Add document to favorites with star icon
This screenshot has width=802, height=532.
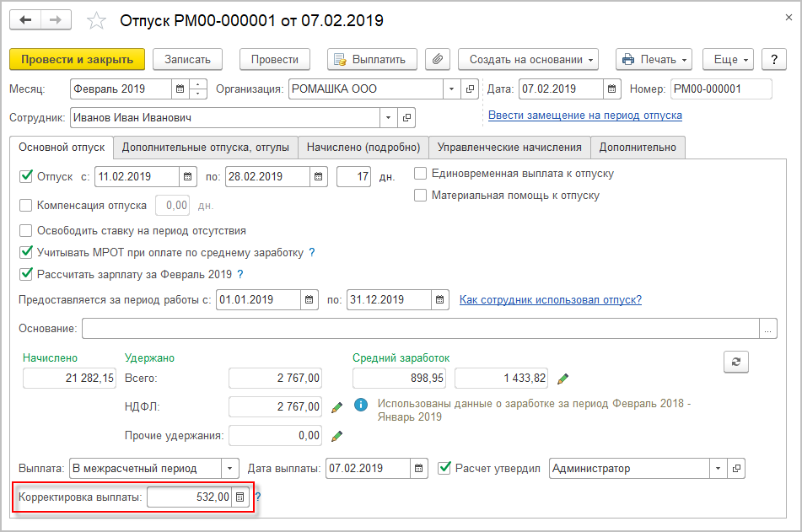coord(98,19)
